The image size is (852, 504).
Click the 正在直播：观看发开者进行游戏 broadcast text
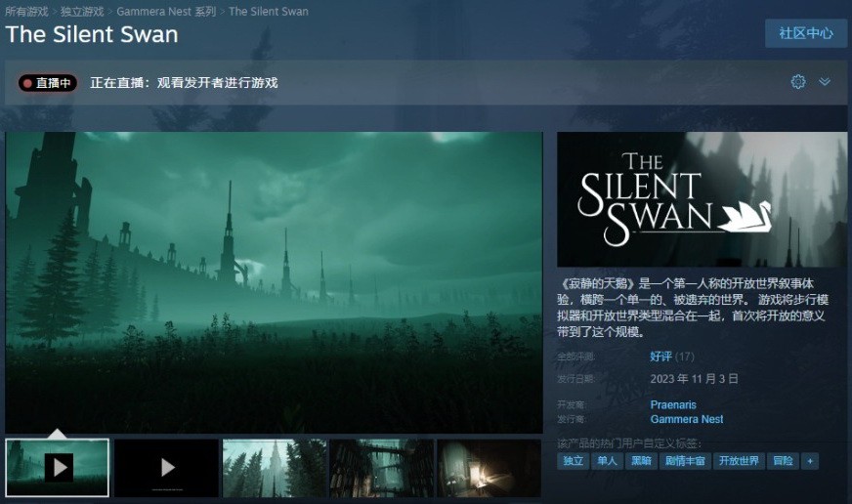(184, 83)
